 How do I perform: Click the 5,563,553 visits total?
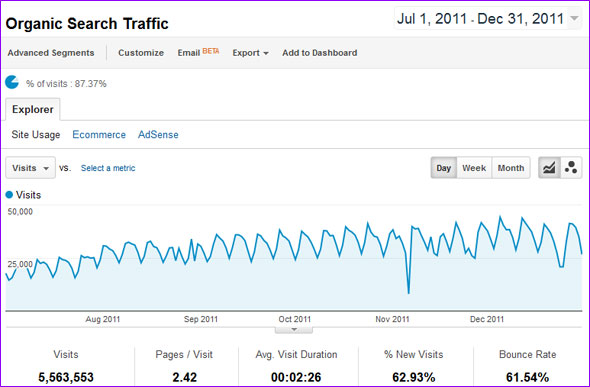[66, 377]
